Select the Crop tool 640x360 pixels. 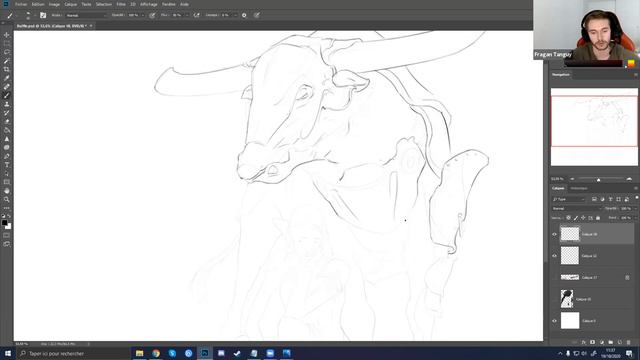tap(7, 69)
